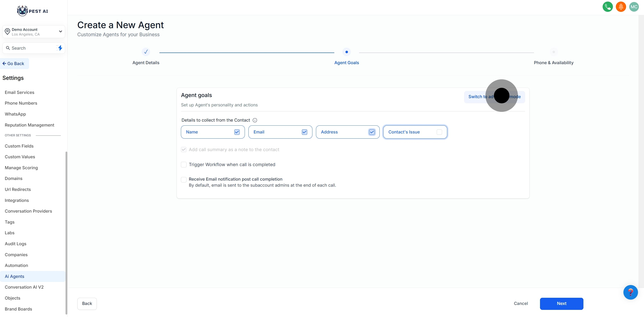This screenshot has width=644, height=317.
Task: Open Custom Fields settings
Action: [19, 146]
